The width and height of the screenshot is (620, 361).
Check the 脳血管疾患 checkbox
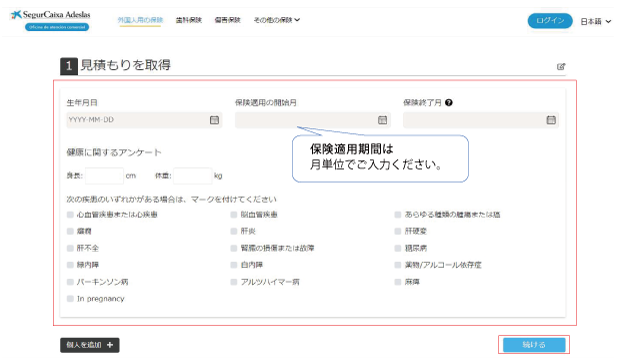(x=234, y=215)
